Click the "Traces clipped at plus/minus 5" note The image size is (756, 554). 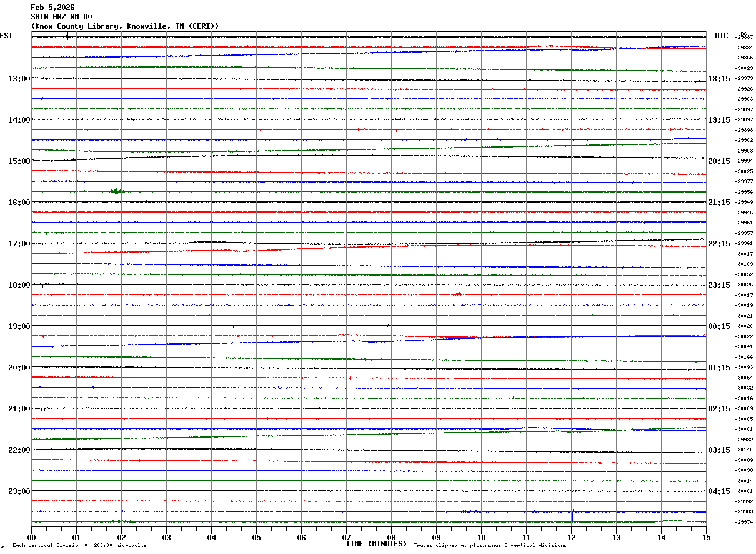click(x=490, y=546)
